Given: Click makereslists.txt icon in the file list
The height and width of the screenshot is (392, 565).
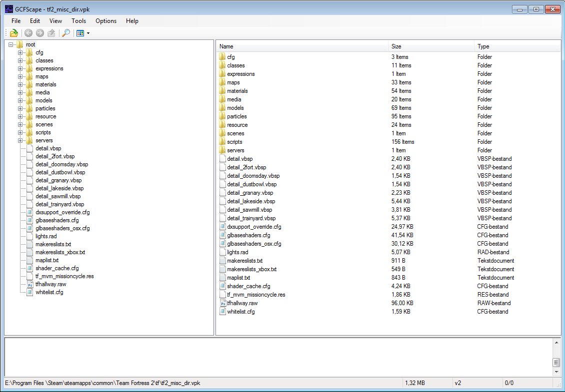Looking at the screenshot, I should (222, 261).
